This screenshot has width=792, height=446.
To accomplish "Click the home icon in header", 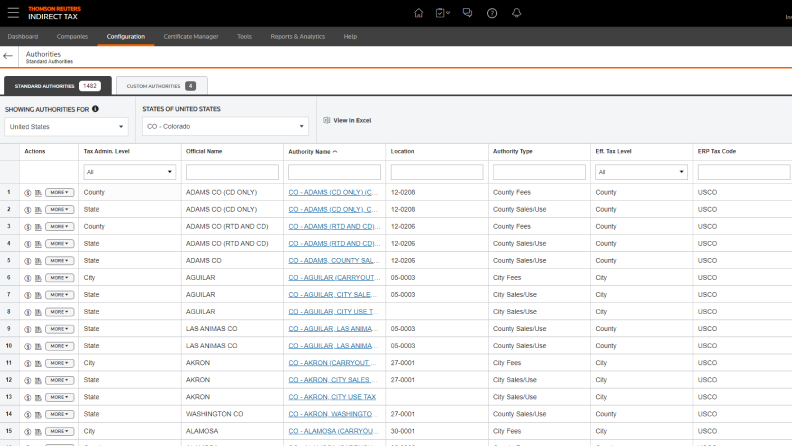I will [418, 13].
